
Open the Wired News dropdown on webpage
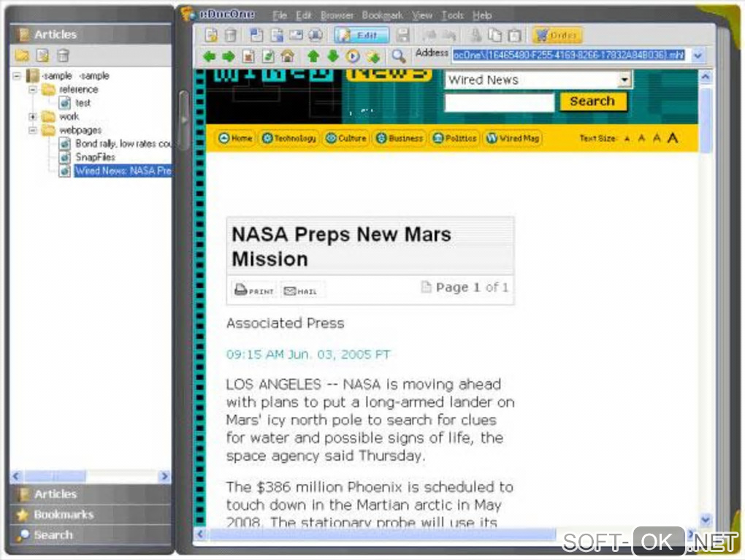pos(624,80)
